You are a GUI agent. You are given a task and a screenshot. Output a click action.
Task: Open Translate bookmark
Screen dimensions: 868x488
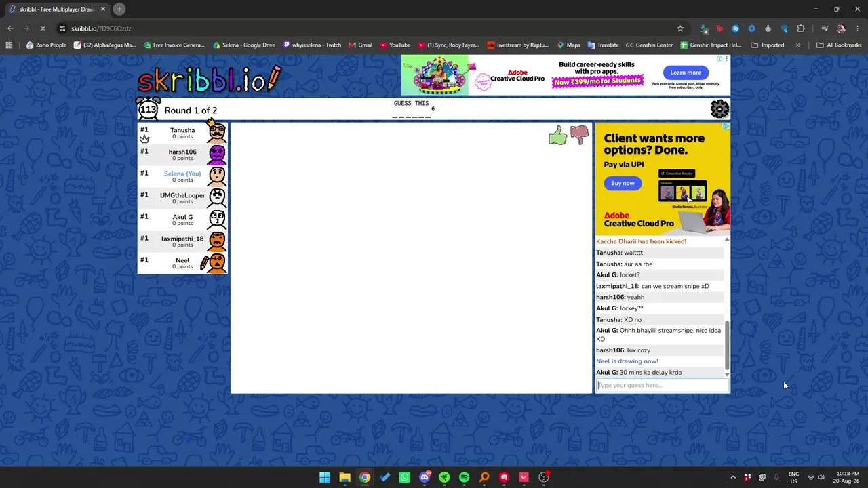coord(603,45)
